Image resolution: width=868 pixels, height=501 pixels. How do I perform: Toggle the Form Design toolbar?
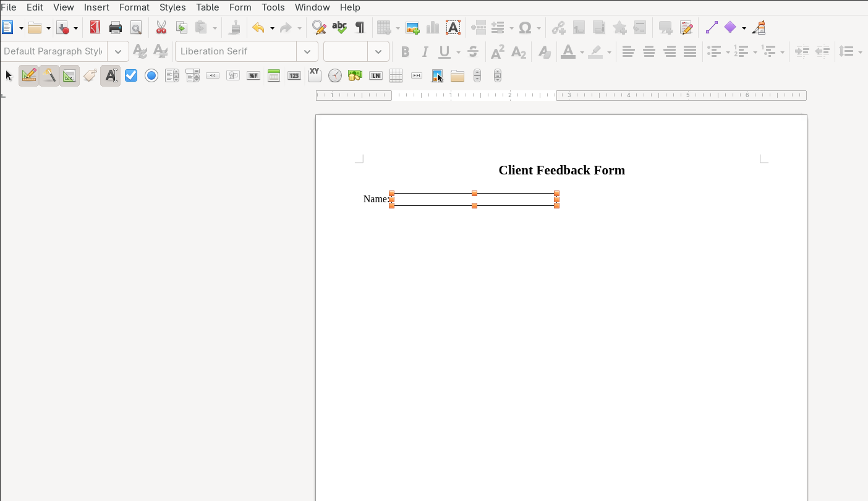(70, 75)
